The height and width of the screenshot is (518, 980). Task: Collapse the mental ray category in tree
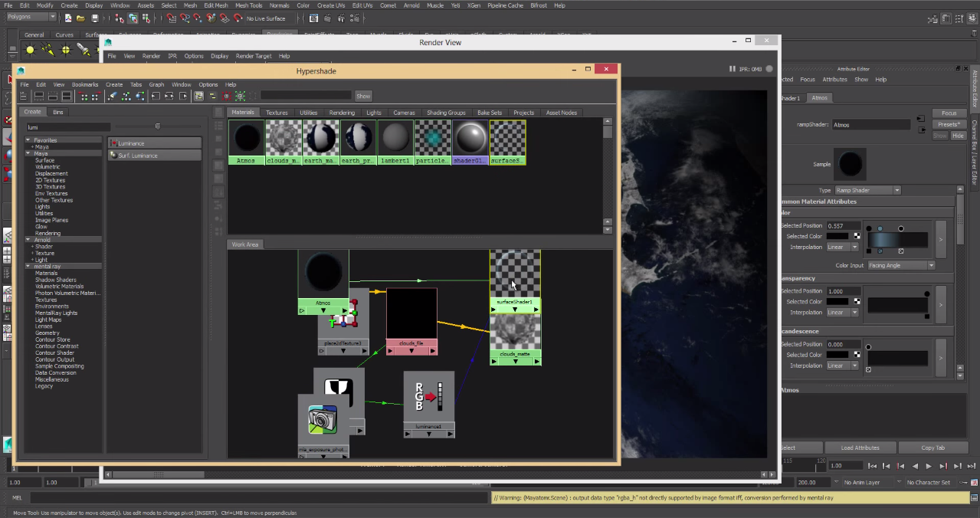point(28,266)
